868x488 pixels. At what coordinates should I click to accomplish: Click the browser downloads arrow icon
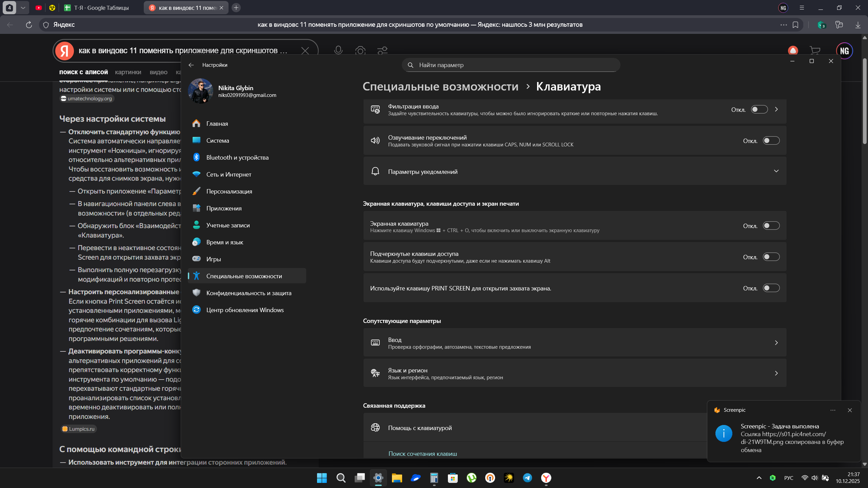(858, 25)
